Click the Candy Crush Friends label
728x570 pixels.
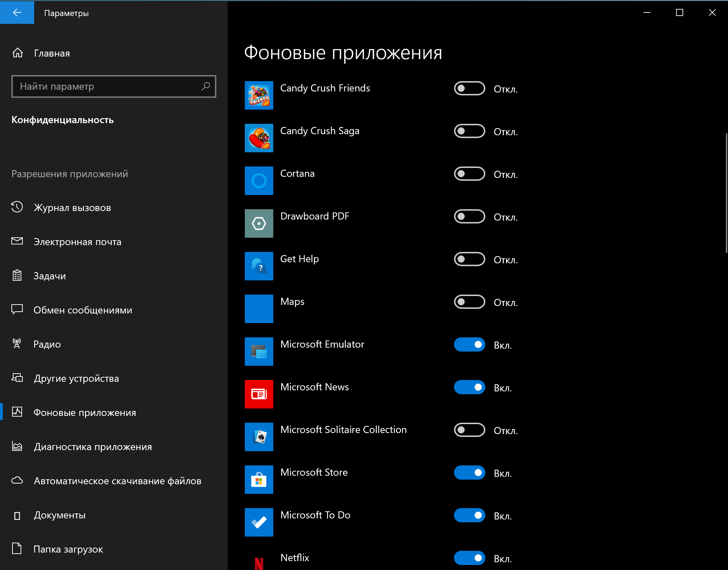325,88
